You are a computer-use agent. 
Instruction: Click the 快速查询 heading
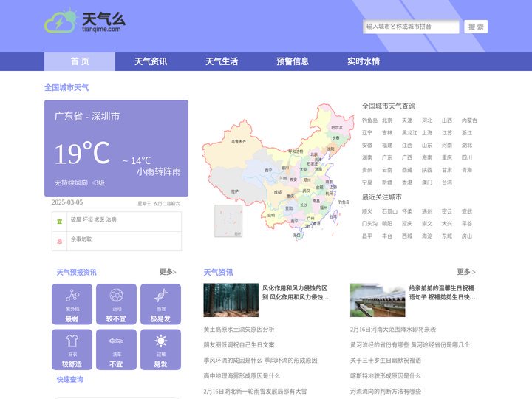pos(70,379)
